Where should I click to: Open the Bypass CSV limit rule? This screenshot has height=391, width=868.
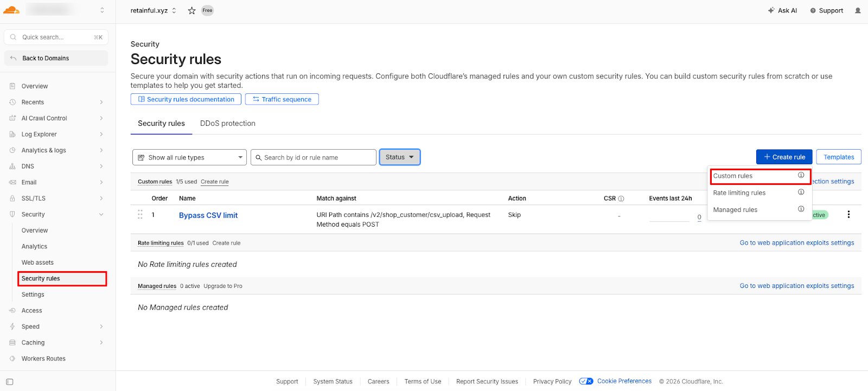pos(208,215)
